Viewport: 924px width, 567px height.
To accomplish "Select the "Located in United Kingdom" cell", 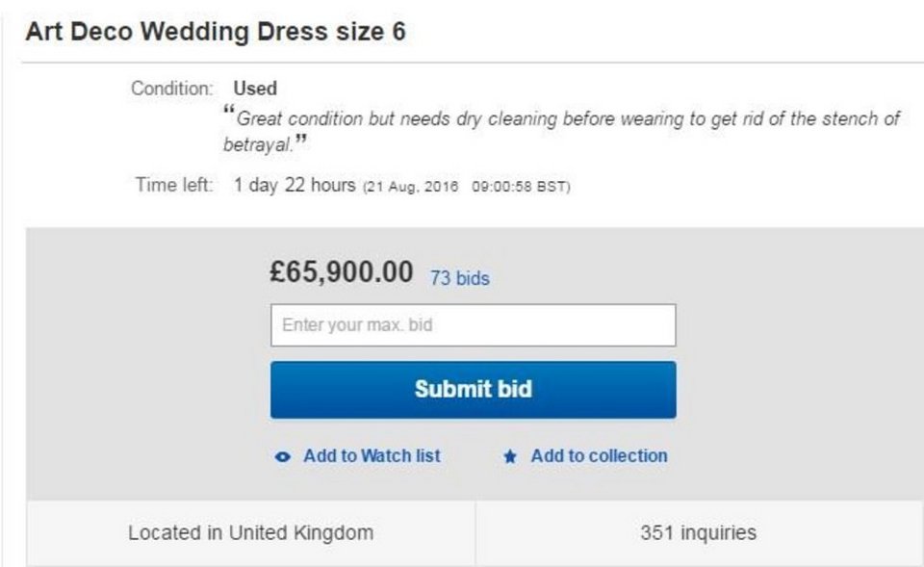I will (x=250, y=532).
